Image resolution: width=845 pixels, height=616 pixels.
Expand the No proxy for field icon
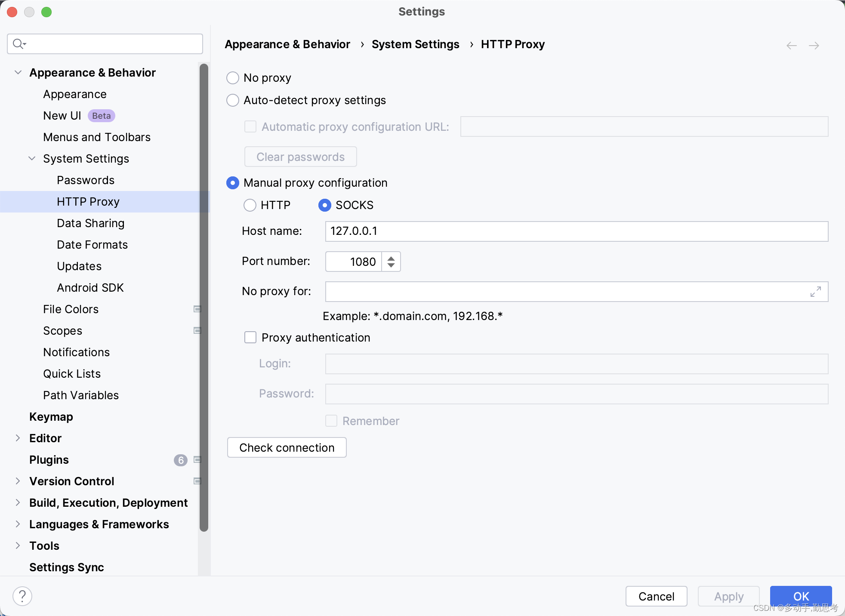point(815,292)
